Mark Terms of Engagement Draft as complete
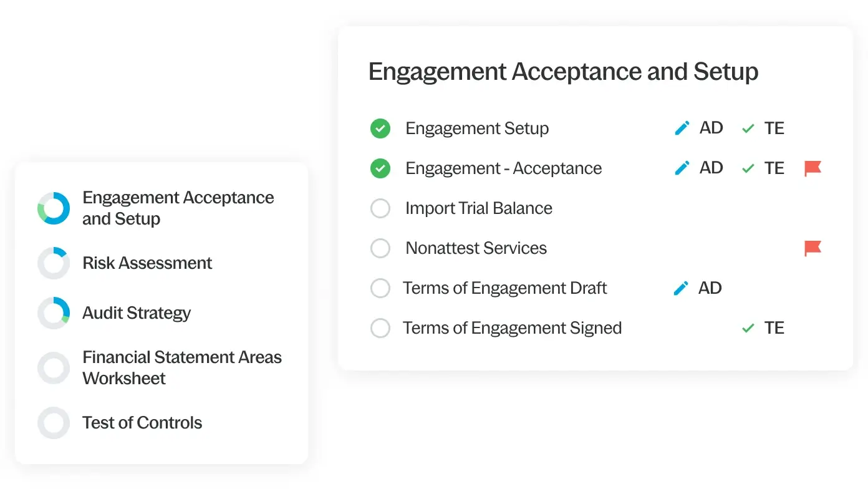This screenshot has height=489, width=868. 380,288
